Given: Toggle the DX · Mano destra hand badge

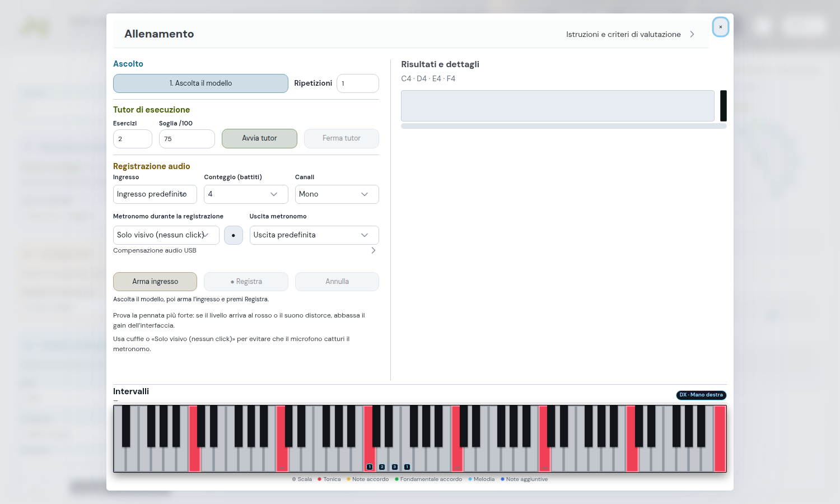Looking at the screenshot, I should point(701,395).
